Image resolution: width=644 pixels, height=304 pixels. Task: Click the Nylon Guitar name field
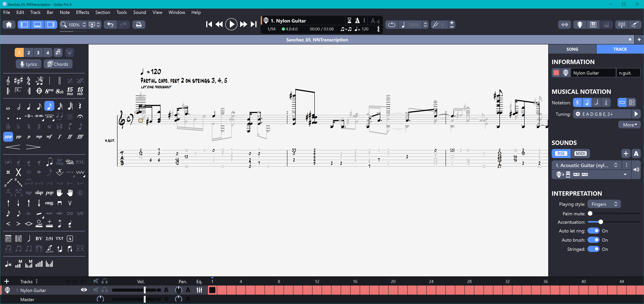click(593, 73)
